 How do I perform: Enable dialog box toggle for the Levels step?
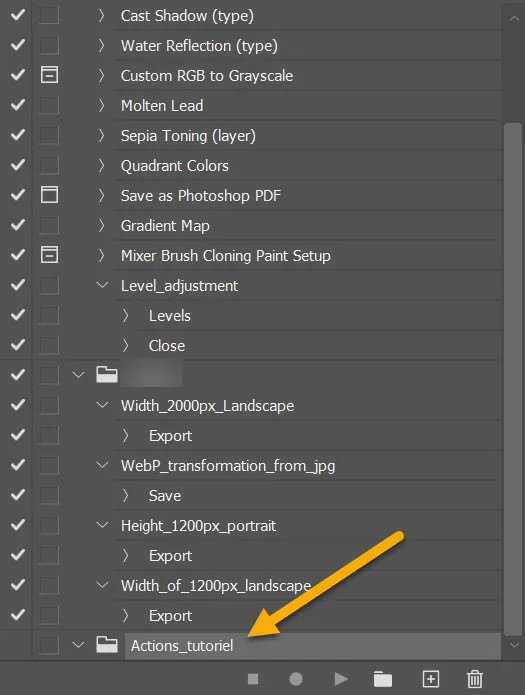(x=49, y=315)
